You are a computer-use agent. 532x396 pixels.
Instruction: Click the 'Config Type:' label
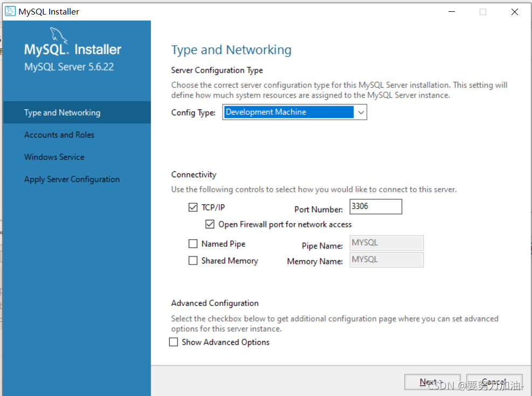point(193,113)
